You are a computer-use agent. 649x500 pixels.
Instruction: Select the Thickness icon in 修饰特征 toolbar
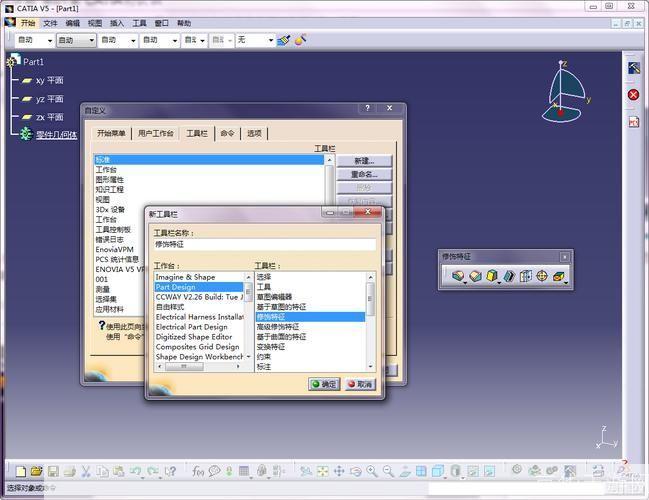[x=526, y=276]
